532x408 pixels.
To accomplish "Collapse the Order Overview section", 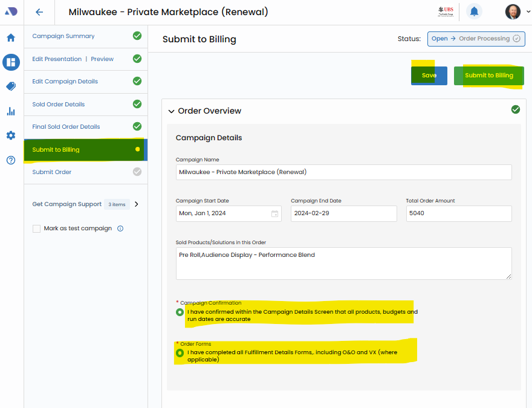I will pyautogui.click(x=171, y=111).
